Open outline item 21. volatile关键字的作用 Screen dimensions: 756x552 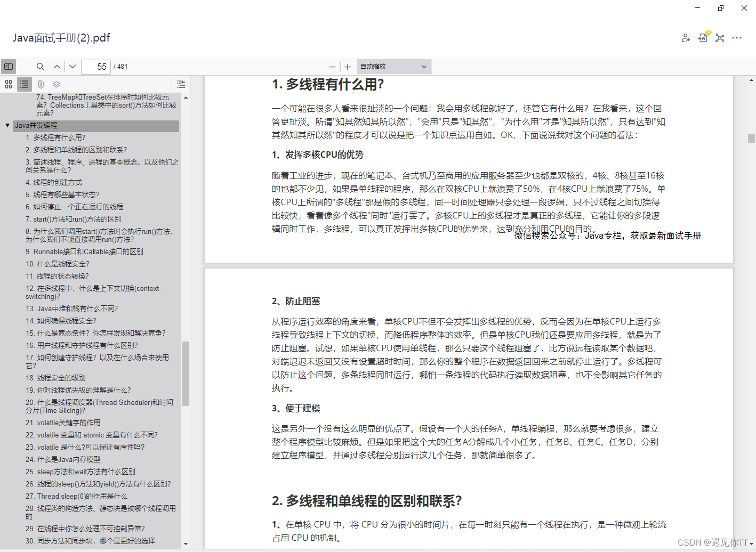(x=63, y=423)
